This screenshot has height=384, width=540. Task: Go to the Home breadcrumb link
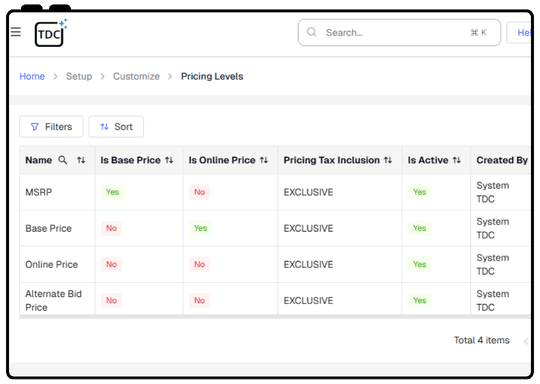[32, 76]
